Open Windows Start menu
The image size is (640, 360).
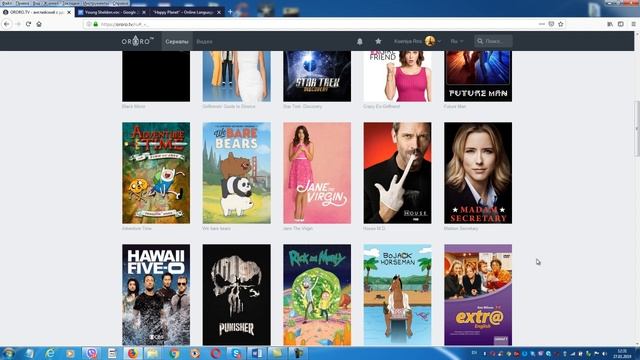click(x=9, y=353)
